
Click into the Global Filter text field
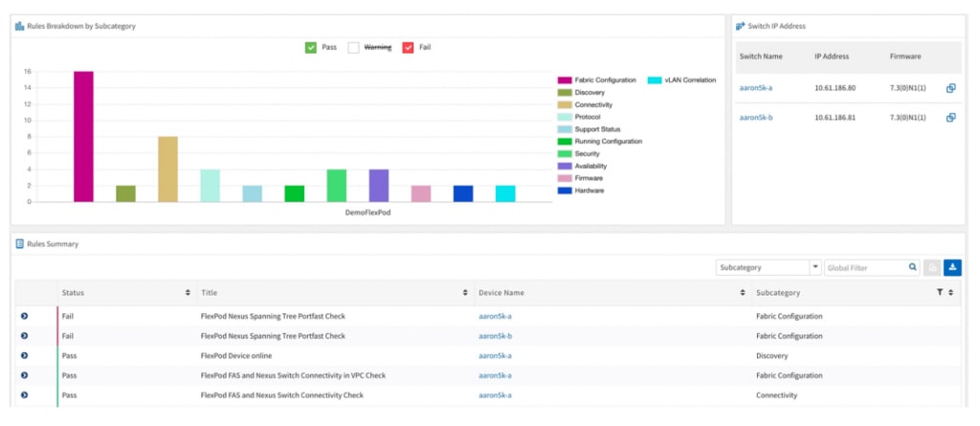pos(863,268)
